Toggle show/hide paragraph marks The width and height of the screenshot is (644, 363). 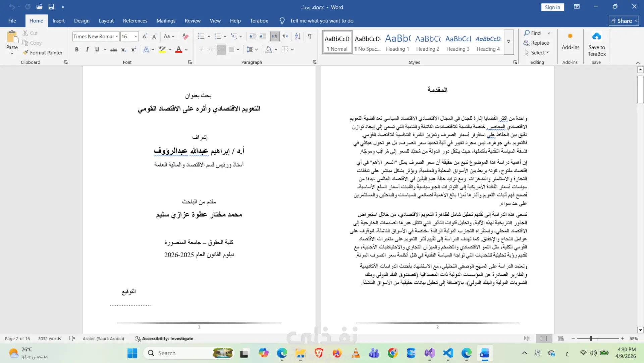pyautogui.click(x=310, y=36)
